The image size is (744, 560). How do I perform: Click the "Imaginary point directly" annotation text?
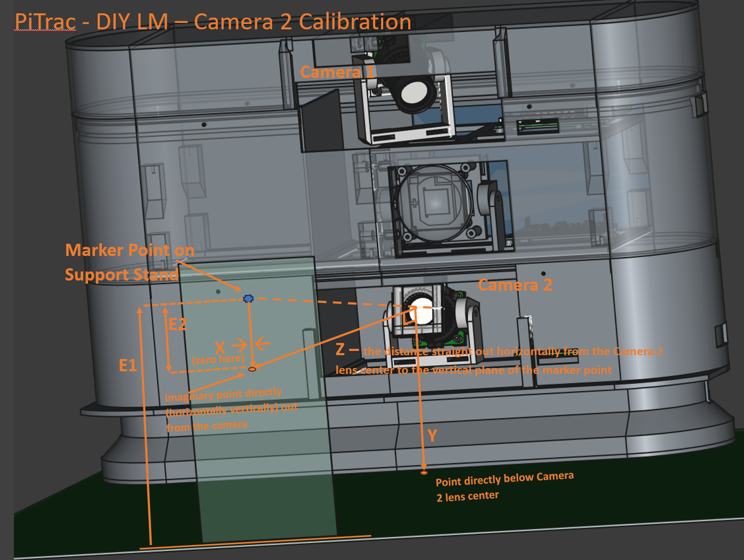(x=223, y=395)
